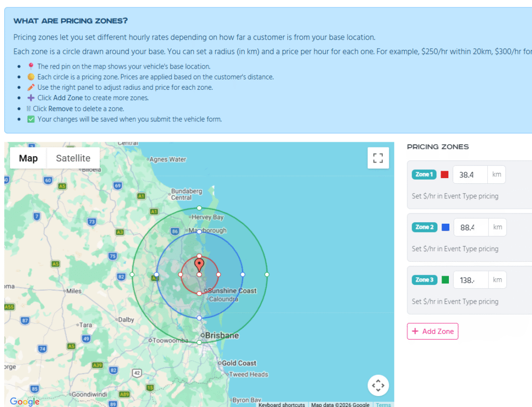Toggle fullscreen map view
Image resolution: width=532 pixels, height=407 pixels.
pyautogui.click(x=378, y=158)
